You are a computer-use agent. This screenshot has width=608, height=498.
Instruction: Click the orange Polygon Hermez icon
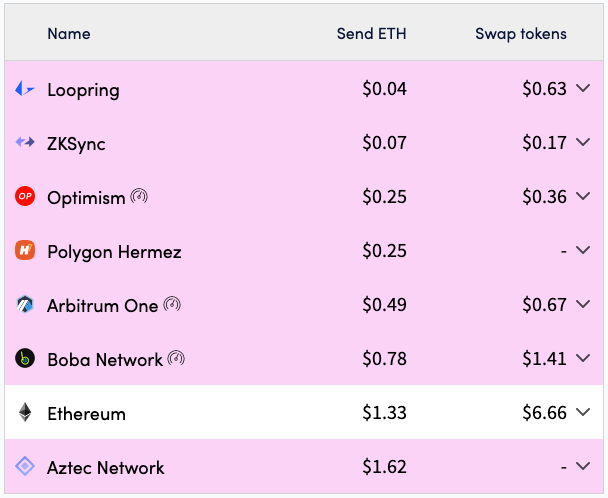click(25, 251)
